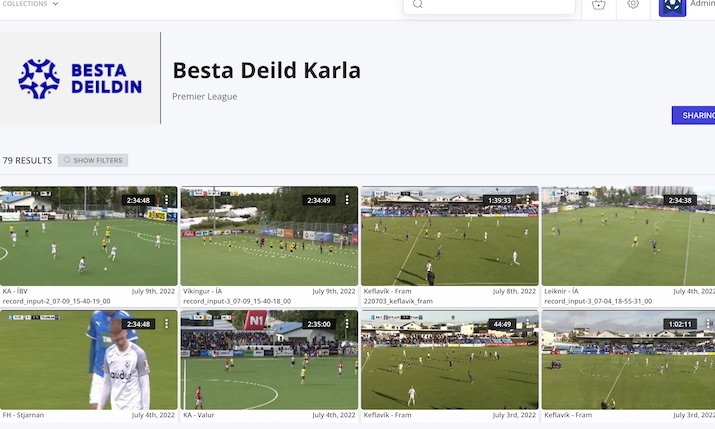Show filters for the results
This screenshot has width=715, height=429.
[93, 160]
